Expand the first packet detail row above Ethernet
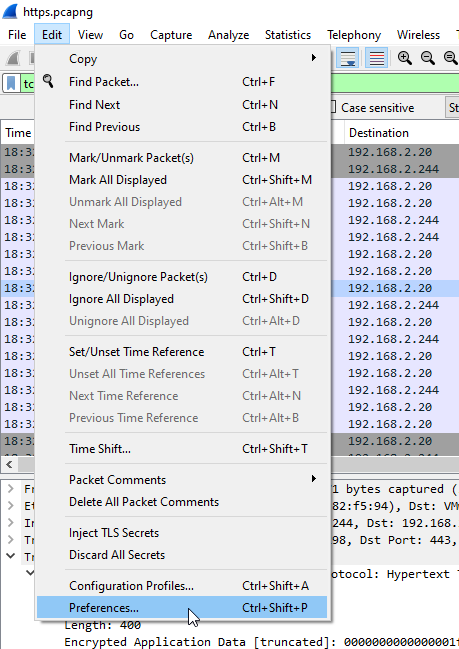Image resolution: width=459 pixels, height=649 pixels. [x=11, y=489]
